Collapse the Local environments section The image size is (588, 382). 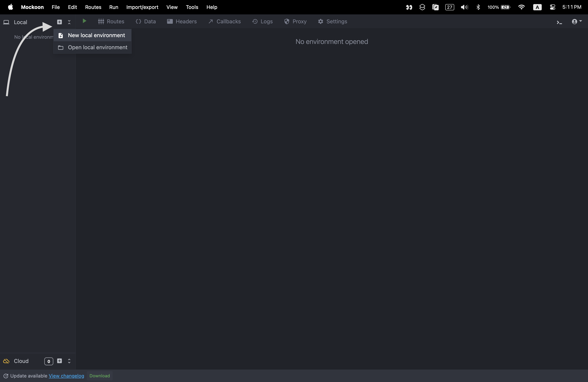click(69, 22)
